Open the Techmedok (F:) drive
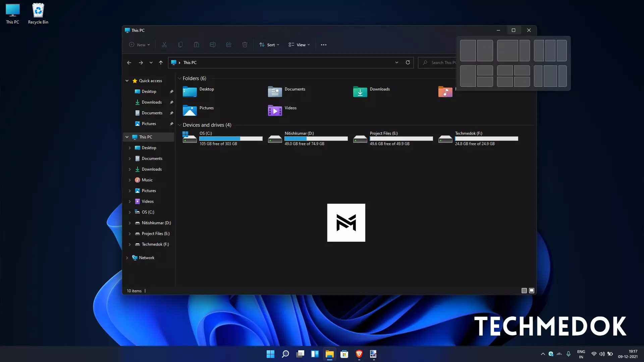 [x=478, y=138]
